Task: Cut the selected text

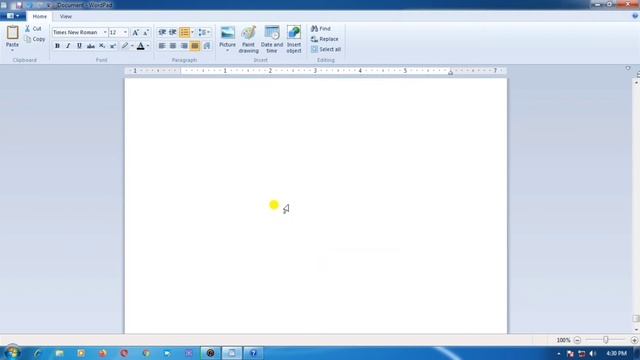Action: (x=33, y=29)
